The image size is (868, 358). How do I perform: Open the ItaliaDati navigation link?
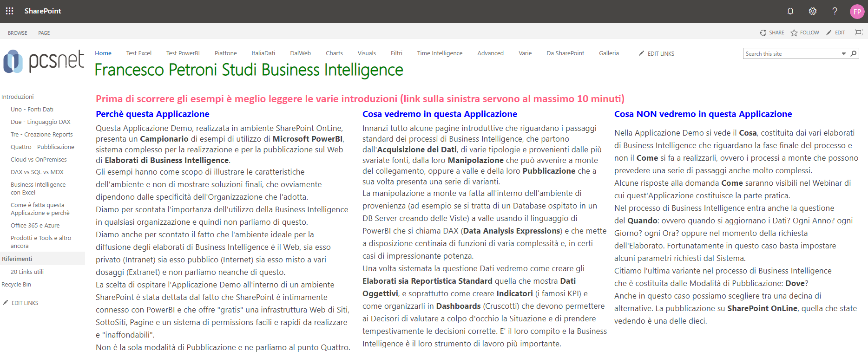tap(263, 53)
